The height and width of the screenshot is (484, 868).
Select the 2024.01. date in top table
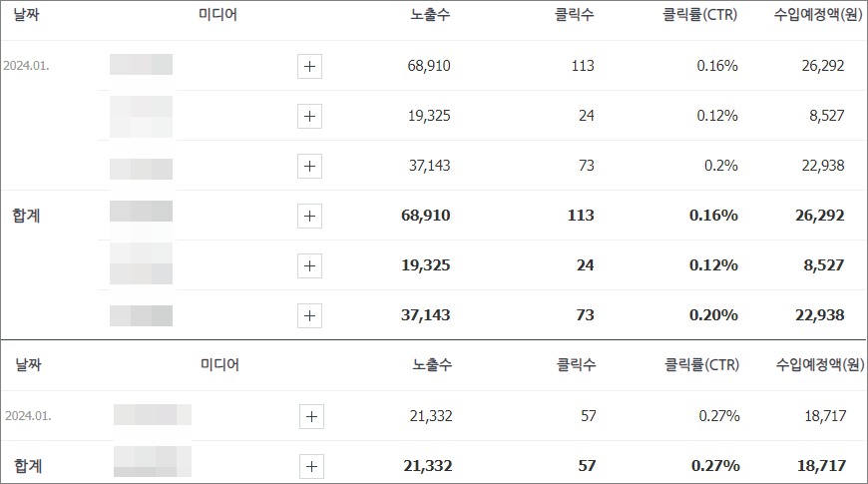[x=27, y=66]
